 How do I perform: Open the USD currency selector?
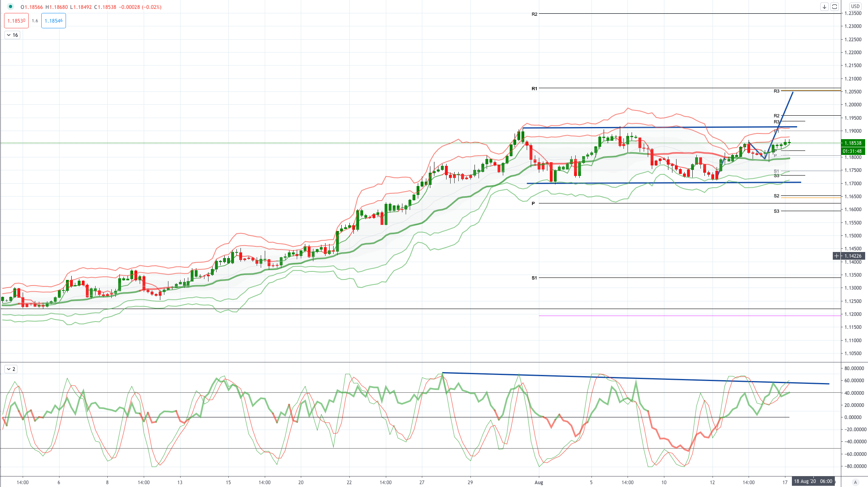pos(855,6)
